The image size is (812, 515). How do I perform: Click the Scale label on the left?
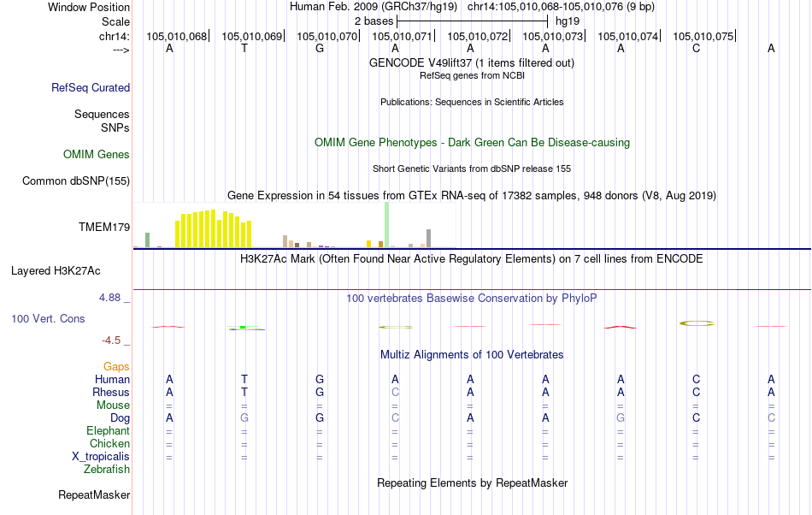[x=115, y=21]
